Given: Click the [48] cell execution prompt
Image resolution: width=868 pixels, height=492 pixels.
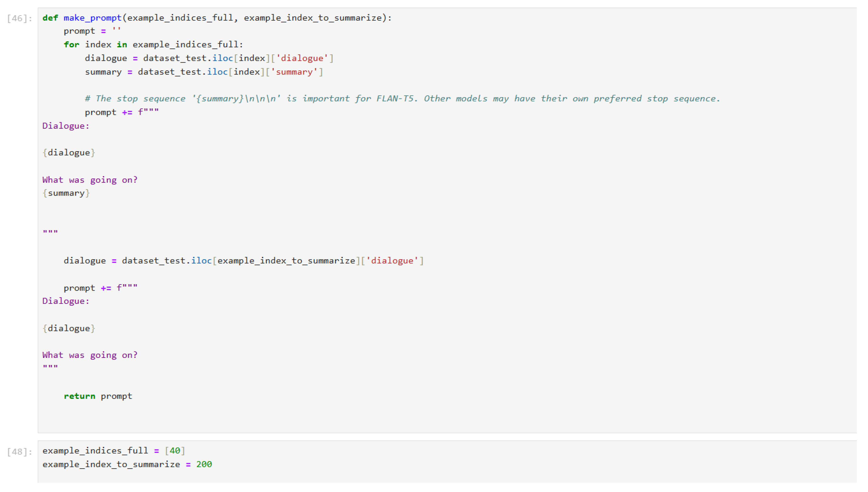Looking at the screenshot, I should (x=19, y=452).
